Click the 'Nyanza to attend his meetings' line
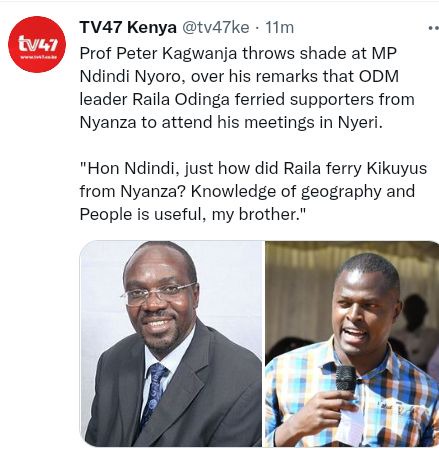439x452 pixels. 231,122
